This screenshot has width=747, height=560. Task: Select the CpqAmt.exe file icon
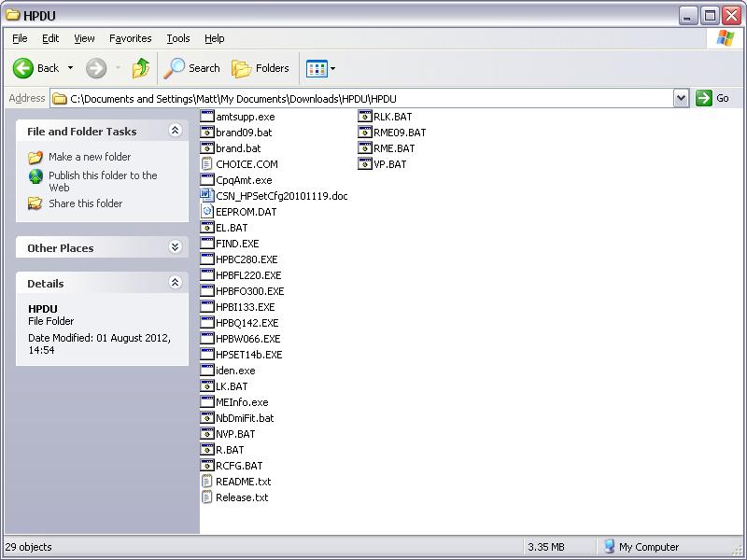207,179
